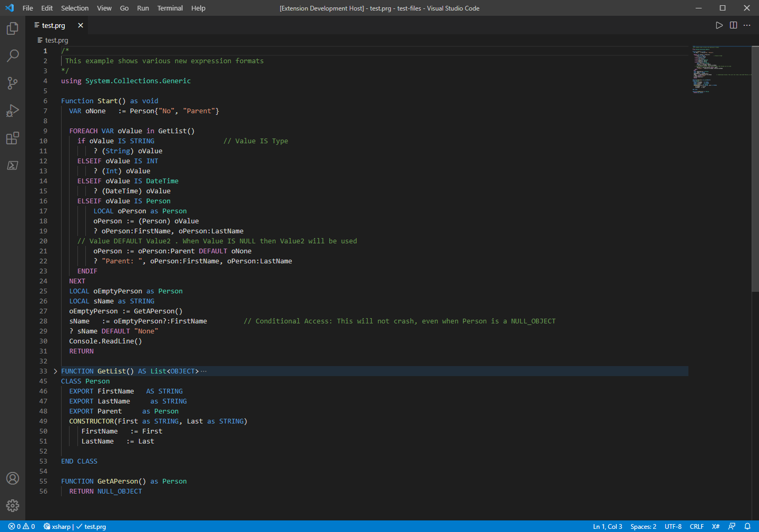
Task: Click 'System.Collections.Generic' on line 4
Action: coord(138,81)
